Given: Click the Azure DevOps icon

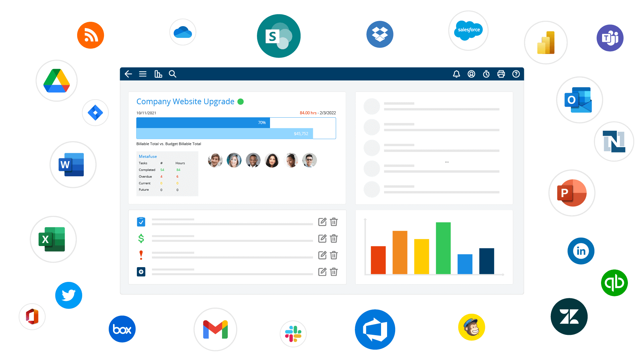Looking at the screenshot, I should click(x=375, y=329).
